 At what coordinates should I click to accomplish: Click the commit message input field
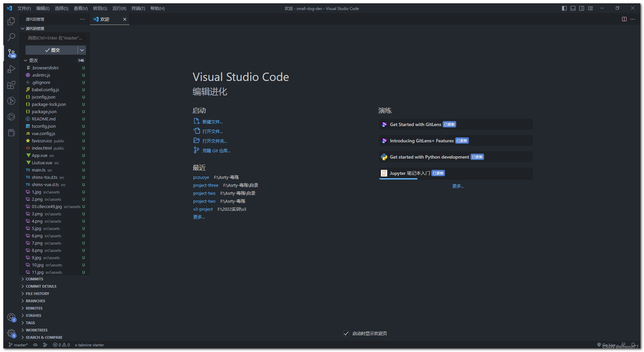pyautogui.click(x=56, y=38)
